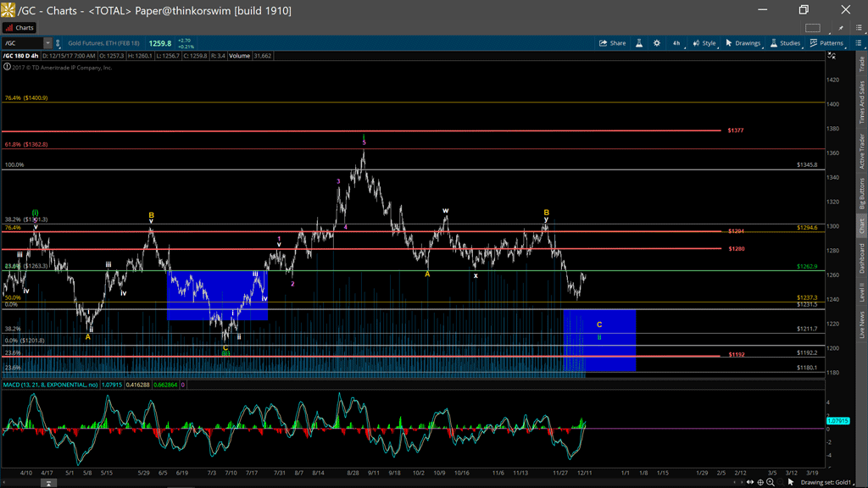868x488 pixels.
Task: Select the pointer cursor tool icon
Action: pos(790,482)
